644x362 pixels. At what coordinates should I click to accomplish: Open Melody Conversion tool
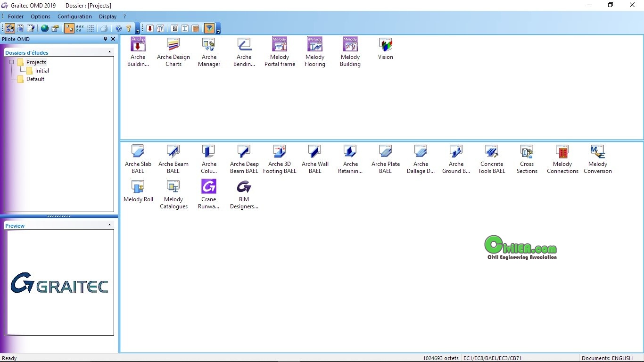(598, 159)
